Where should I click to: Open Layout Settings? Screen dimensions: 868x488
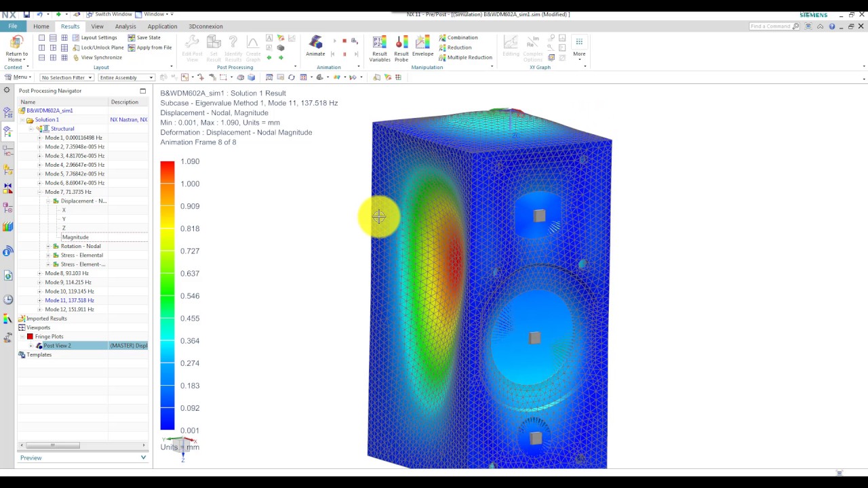click(94, 38)
